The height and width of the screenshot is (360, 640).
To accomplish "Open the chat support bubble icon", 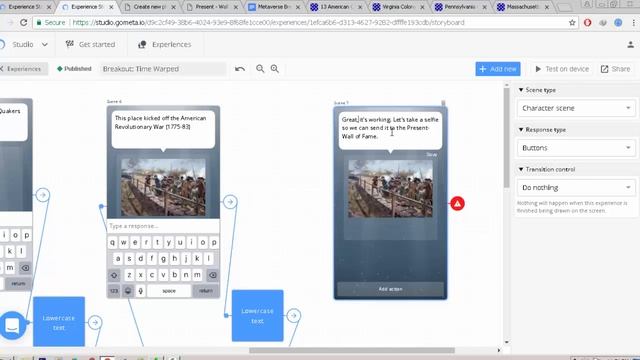I will pyautogui.click(x=12, y=325).
